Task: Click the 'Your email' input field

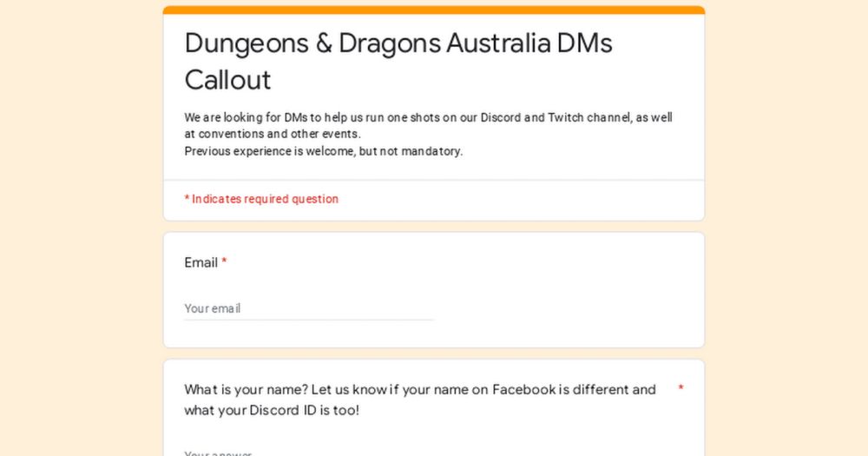Action: 308,308
